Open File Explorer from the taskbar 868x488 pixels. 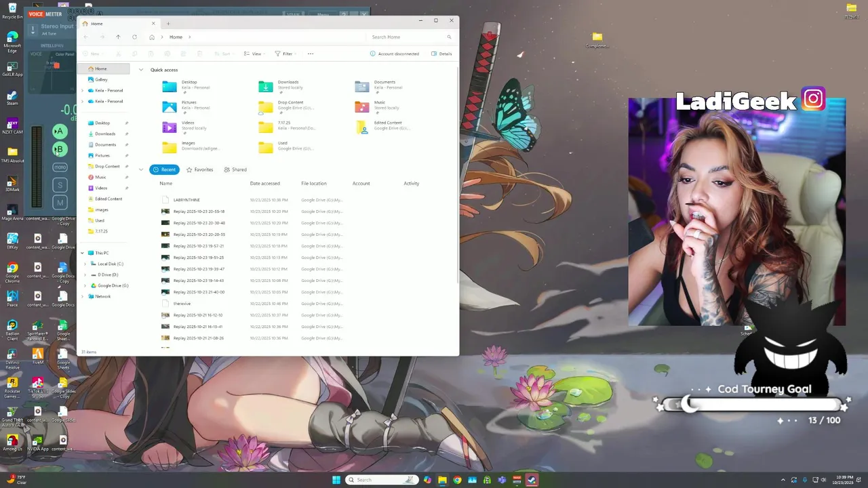click(x=442, y=480)
